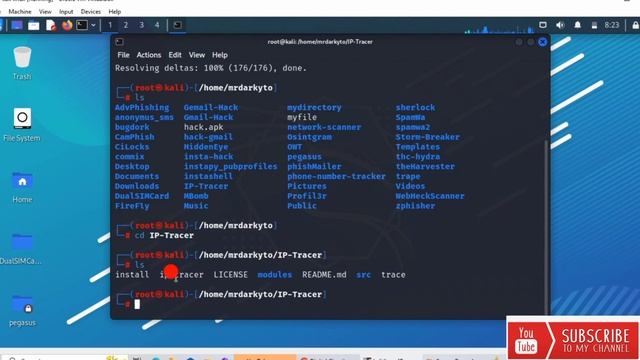Click the 'Osintgram' directory name
The height and width of the screenshot is (360, 640).
309,137
